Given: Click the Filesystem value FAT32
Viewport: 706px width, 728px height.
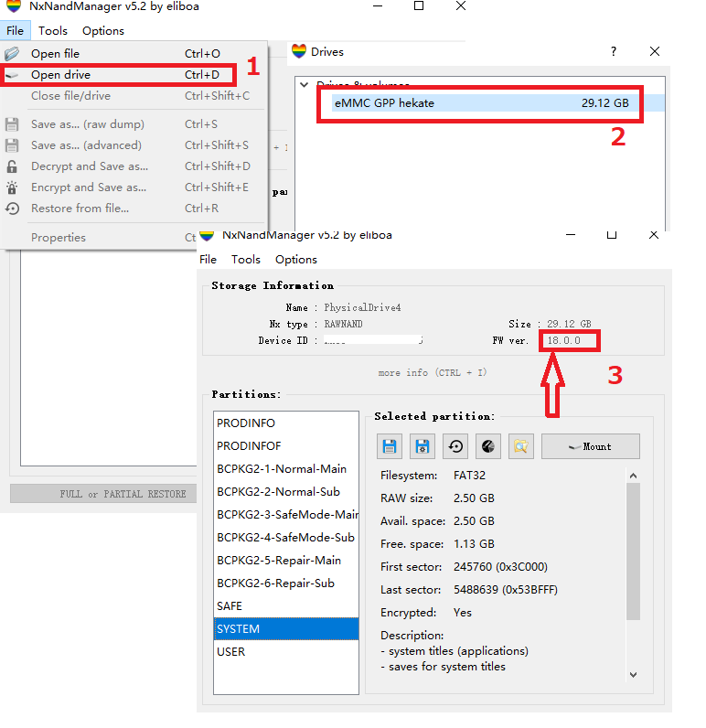Looking at the screenshot, I should coord(469,476).
